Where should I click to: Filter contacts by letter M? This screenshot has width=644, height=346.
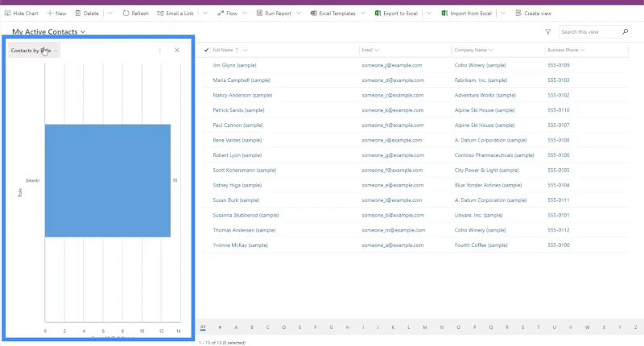(x=425, y=327)
